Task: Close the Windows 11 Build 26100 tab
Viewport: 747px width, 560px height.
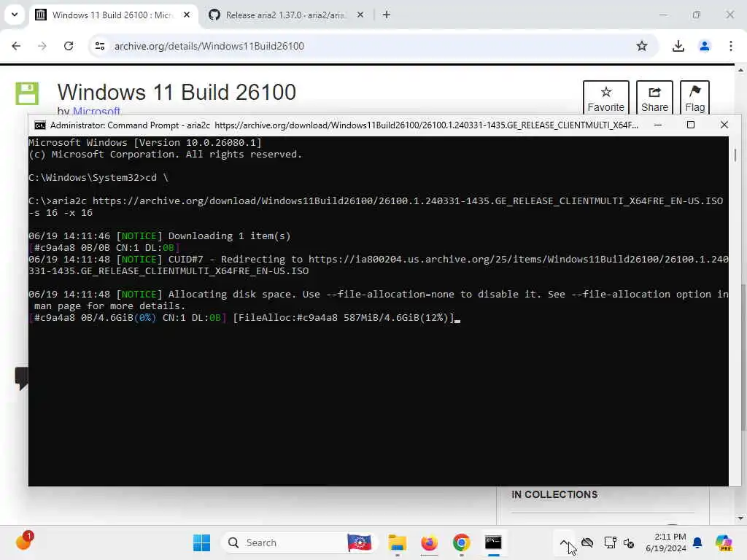Action: coord(187,15)
